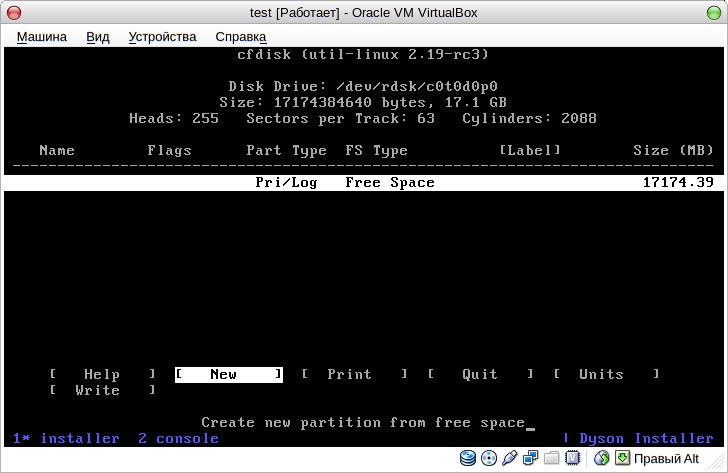Click the 'Sectors per Track: 63' value
This screenshot has height=473, width=728.
[x=340, y=118]
